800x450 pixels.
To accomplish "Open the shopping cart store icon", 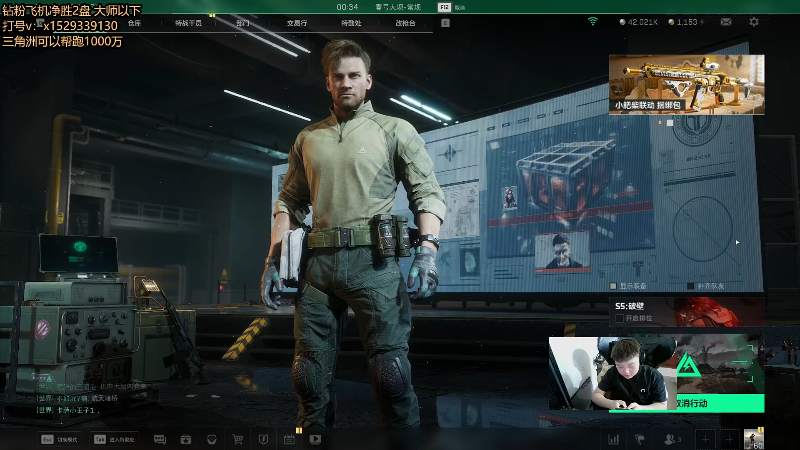I will click(x=237, y=439).
